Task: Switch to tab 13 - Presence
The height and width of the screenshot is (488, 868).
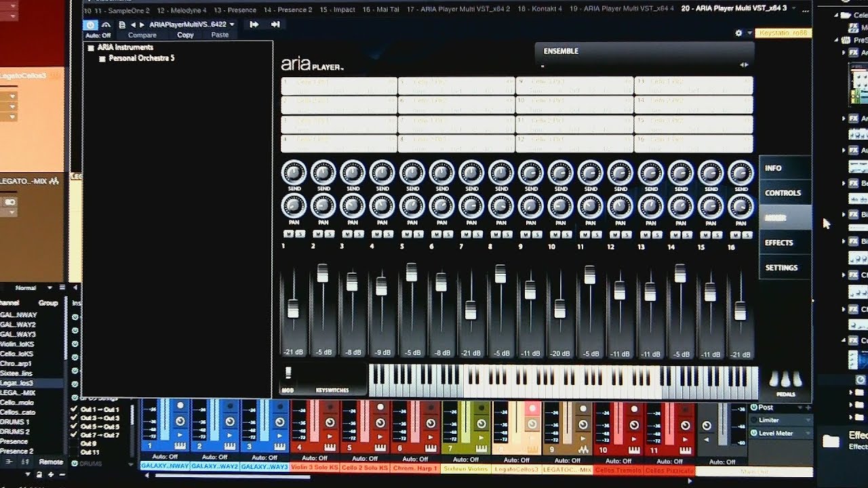Action: 235,10
